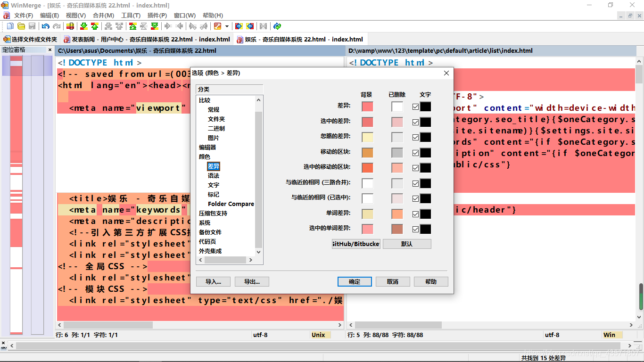Toggle text color checkbox for 差异
The image size is (644, 362).
click(x=415, y=107)
